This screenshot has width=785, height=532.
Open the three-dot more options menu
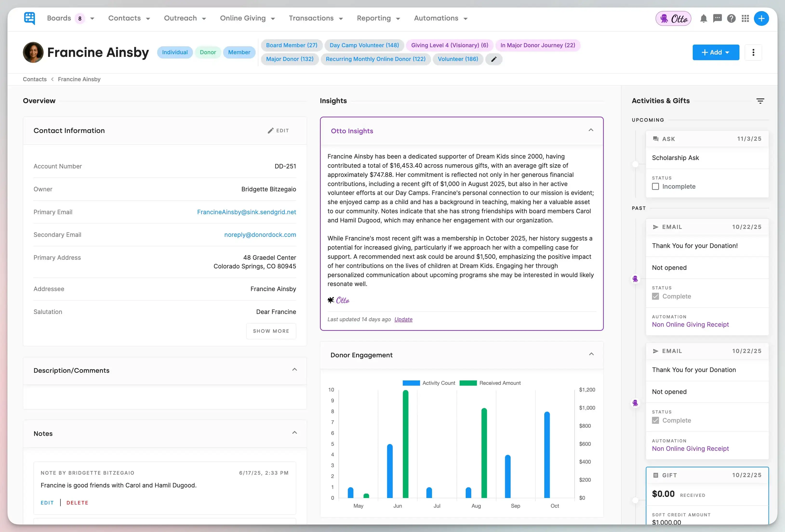coord(753,52)
